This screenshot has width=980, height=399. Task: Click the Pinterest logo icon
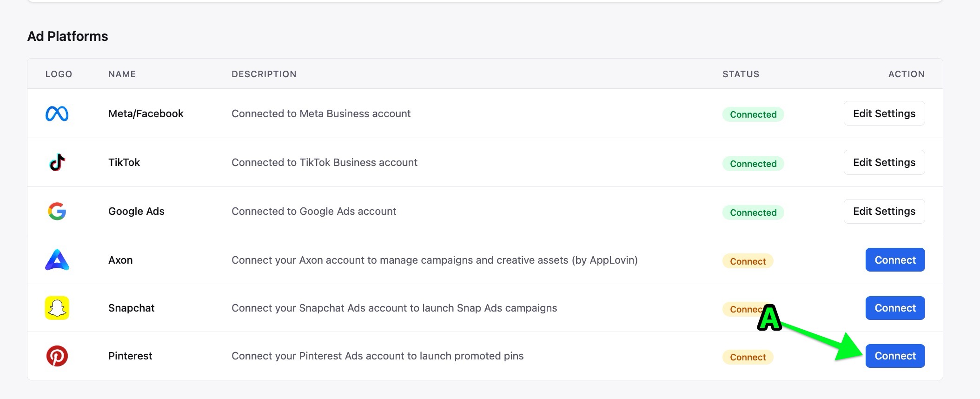click(57, 356)
